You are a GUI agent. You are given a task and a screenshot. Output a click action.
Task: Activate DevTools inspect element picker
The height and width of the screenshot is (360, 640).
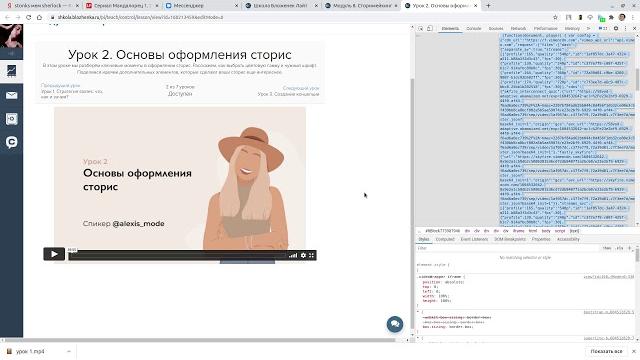point(421,28)
